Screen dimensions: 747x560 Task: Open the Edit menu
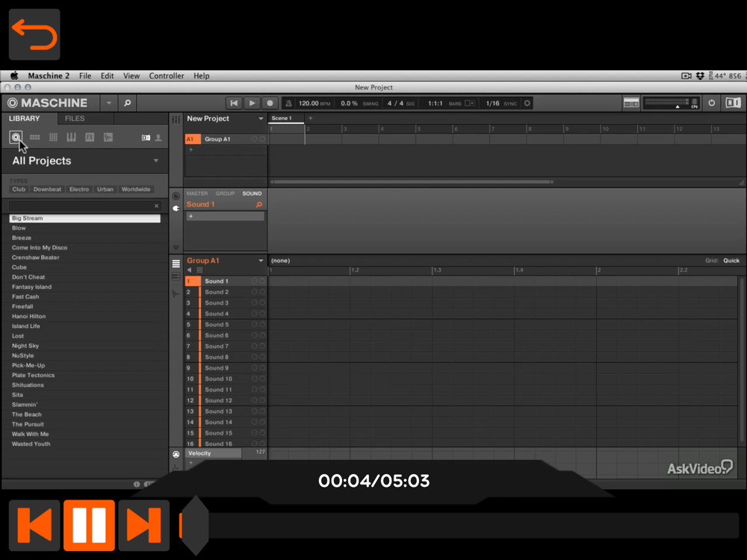(x=107, y=75)
